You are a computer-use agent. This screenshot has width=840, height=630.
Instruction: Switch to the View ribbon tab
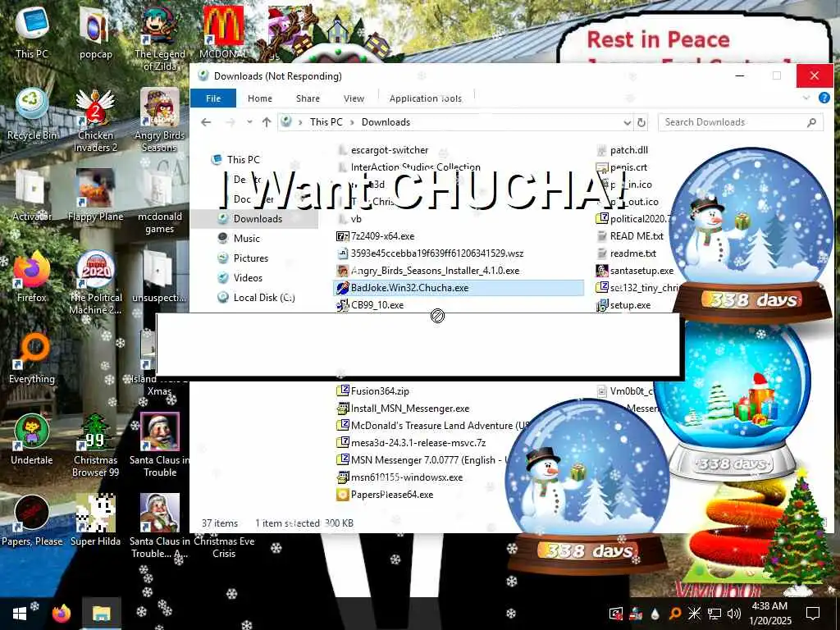click(x=354, y=98)
